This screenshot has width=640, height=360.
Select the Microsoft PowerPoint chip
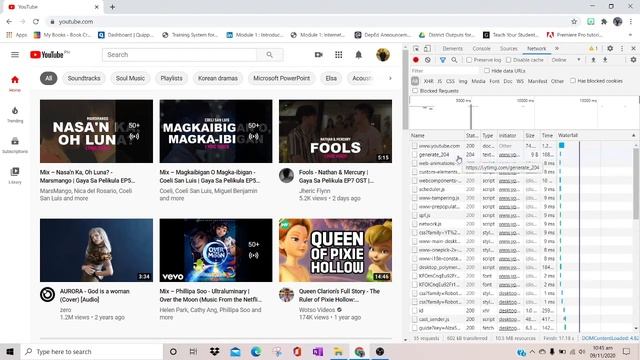281,78
